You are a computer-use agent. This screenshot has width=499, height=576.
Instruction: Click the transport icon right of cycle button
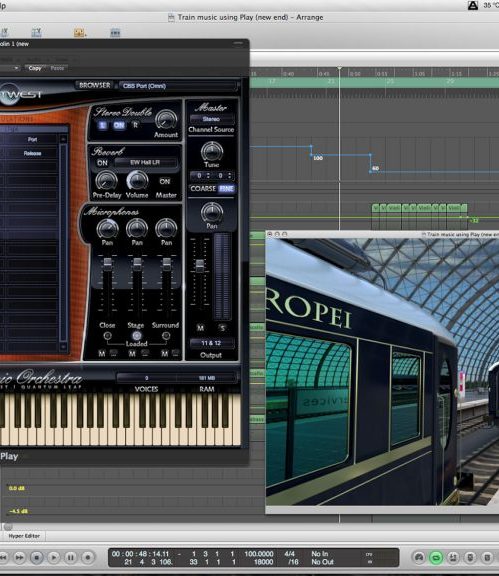(453, 558)
